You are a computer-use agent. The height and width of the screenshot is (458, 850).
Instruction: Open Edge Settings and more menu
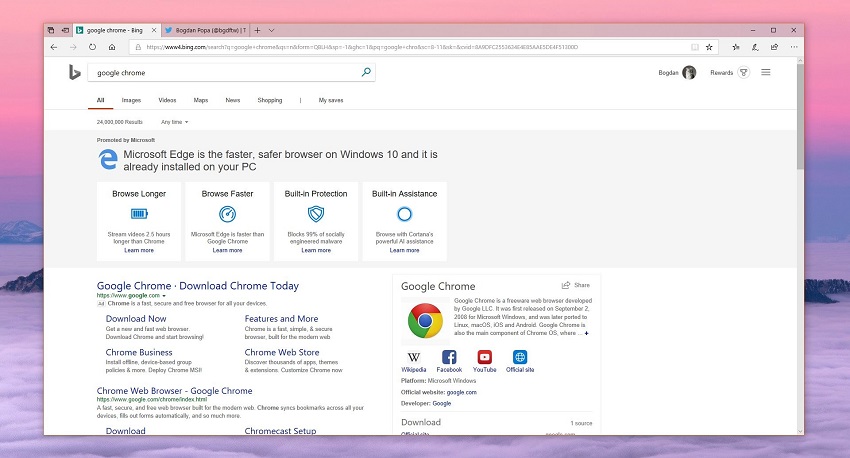[794, 47]
